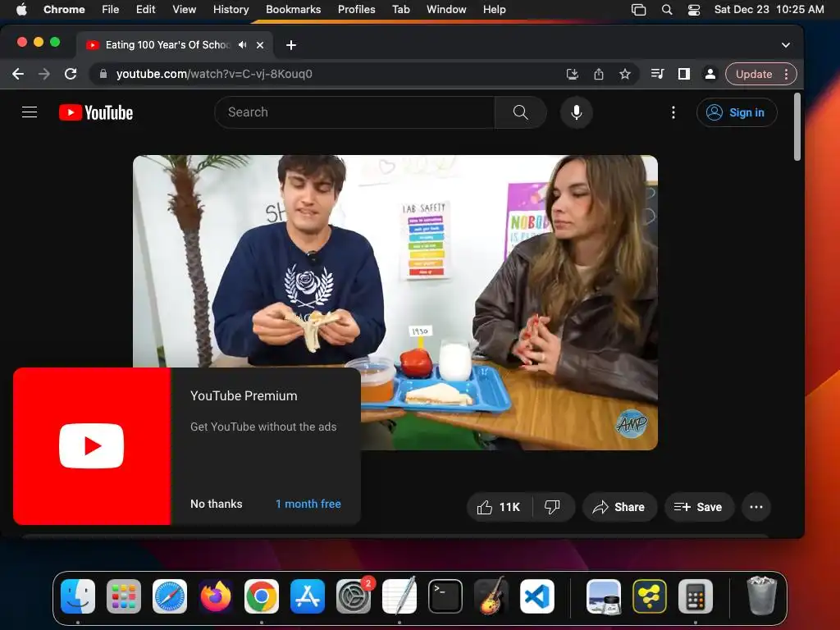Click the Stage Manager menu bar icon
Image resolution: width=840 pixels, height=630 pixels.
click(x=638, y=9)
